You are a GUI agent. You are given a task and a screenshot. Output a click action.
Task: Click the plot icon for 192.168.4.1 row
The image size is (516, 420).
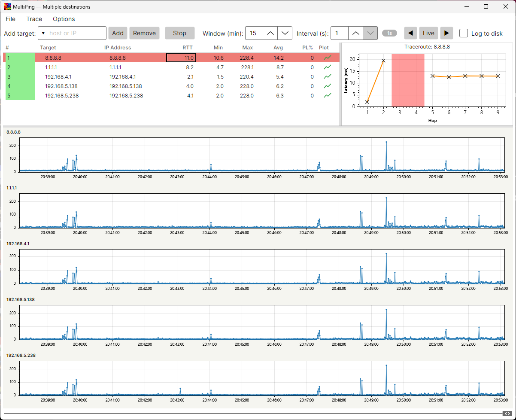click(x=328, y=76)
